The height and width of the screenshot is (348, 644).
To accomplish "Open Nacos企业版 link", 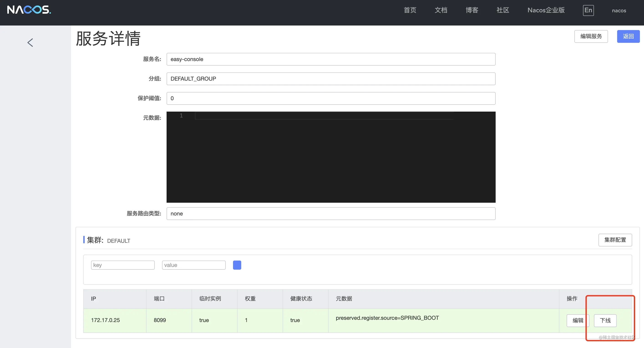I will coord(546,10).
